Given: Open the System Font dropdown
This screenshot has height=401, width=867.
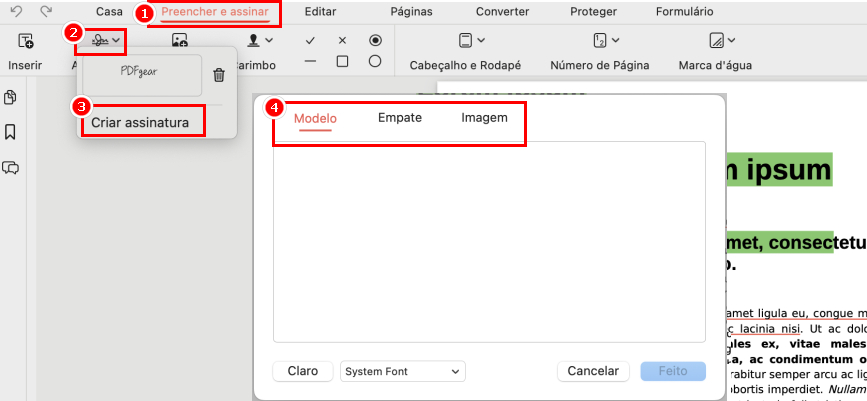Looking at the screenshot, I should click(x=403, y=371).
